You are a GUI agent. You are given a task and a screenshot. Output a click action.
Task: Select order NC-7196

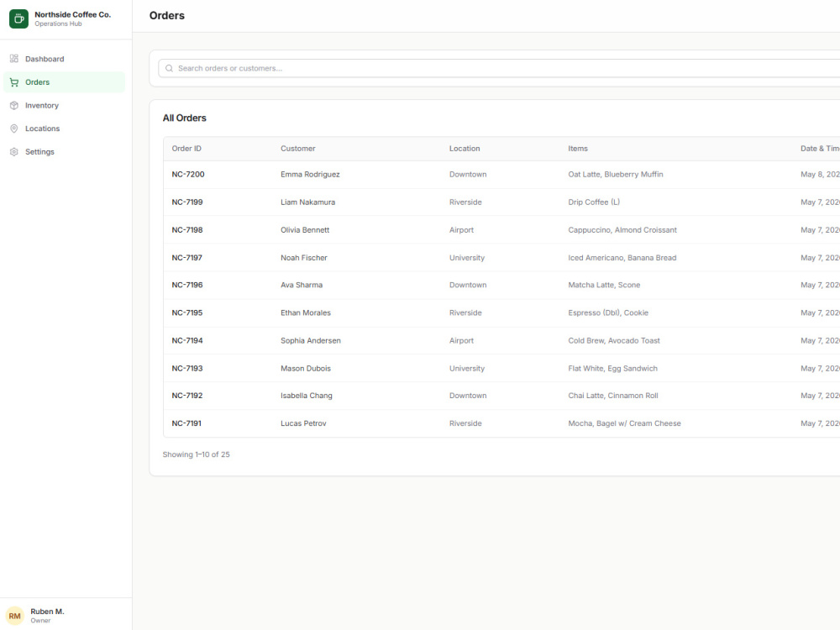tap(187, 285)
